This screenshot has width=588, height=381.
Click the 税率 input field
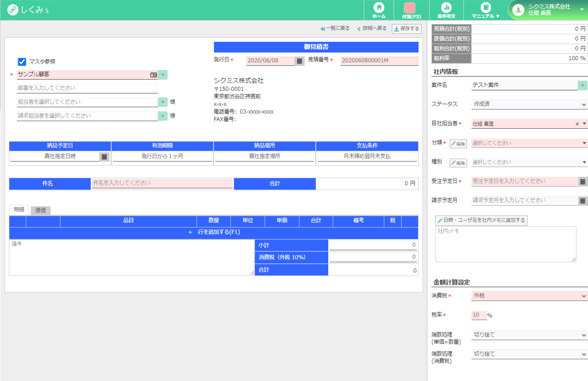coord(479,315)
